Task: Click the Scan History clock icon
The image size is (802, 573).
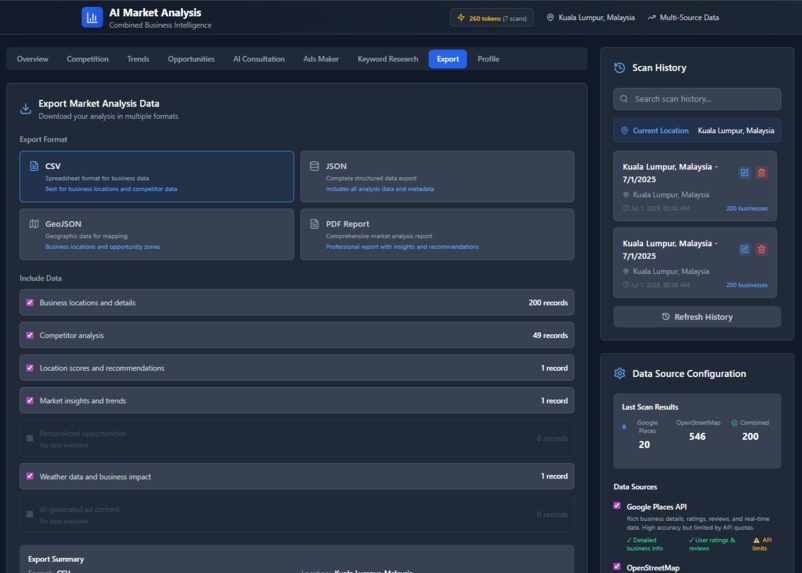Action: coord(619,68)
